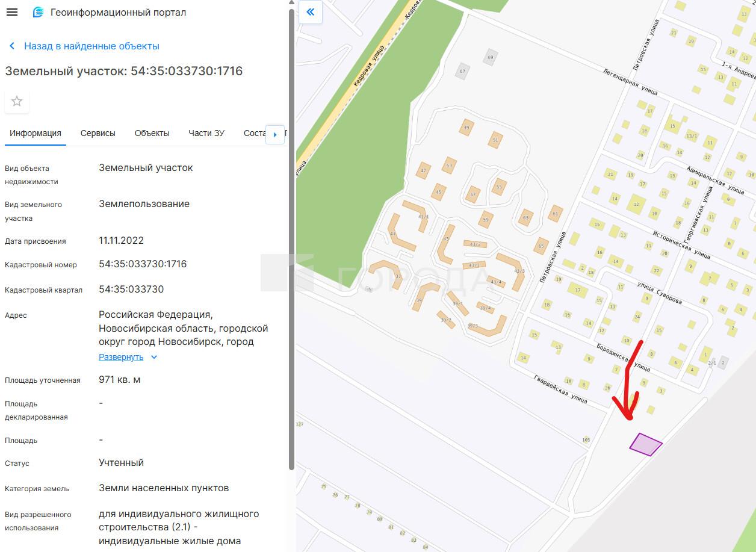This screenshot has height=552, width=756.
Task: Go back via Назад в найденные объекты
Action: tap(91, 46)
